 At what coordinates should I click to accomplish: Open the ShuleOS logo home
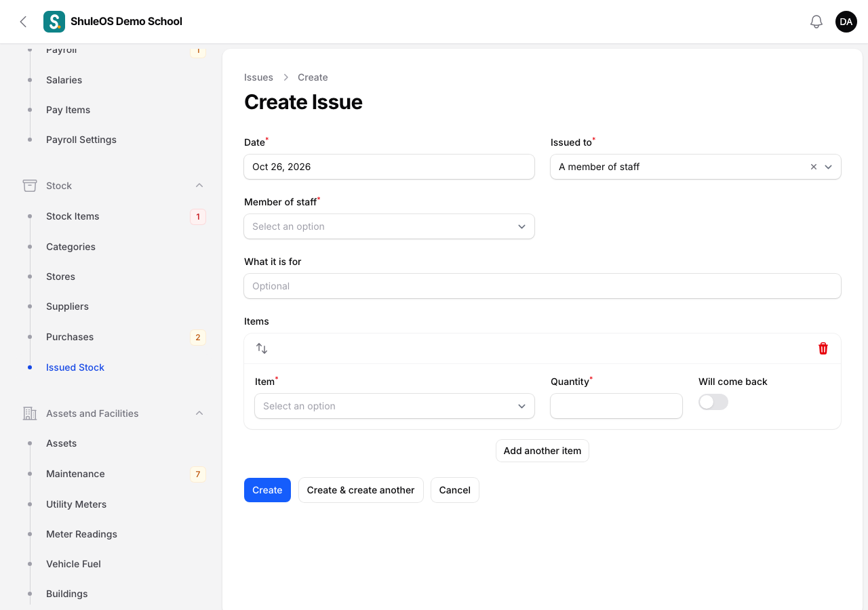(x=54, y=22)
